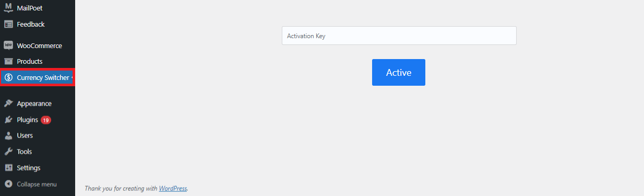The width and height of the screenshot is (644, 196).
Task: Click the Users person icon
Action: tap(8, 135)
